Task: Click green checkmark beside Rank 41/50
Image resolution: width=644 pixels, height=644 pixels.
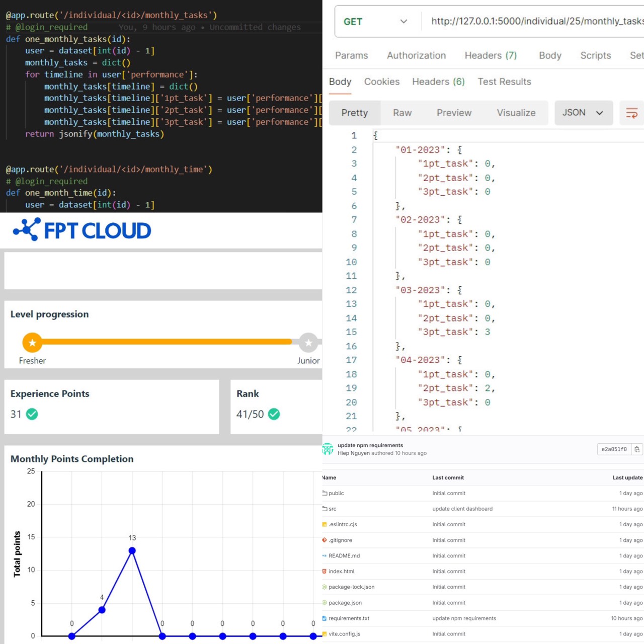Action: click(274, 414)
